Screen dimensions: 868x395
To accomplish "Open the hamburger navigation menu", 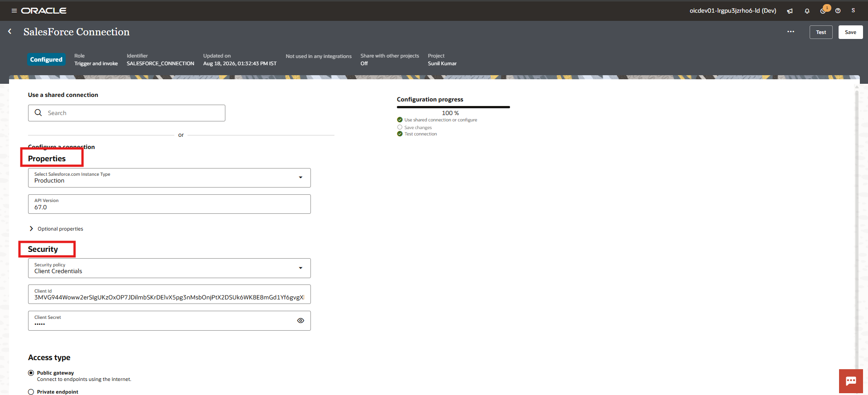I will (14, 10).
